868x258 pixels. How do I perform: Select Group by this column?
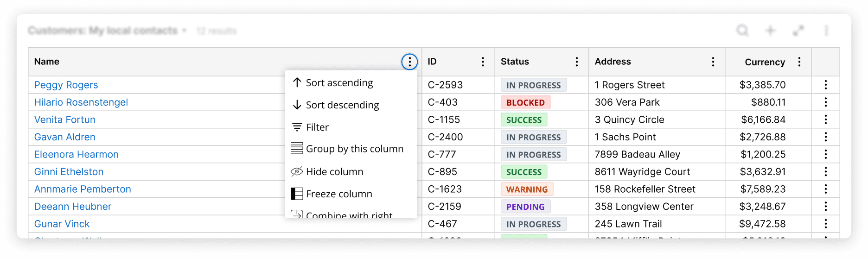point(351,149)
